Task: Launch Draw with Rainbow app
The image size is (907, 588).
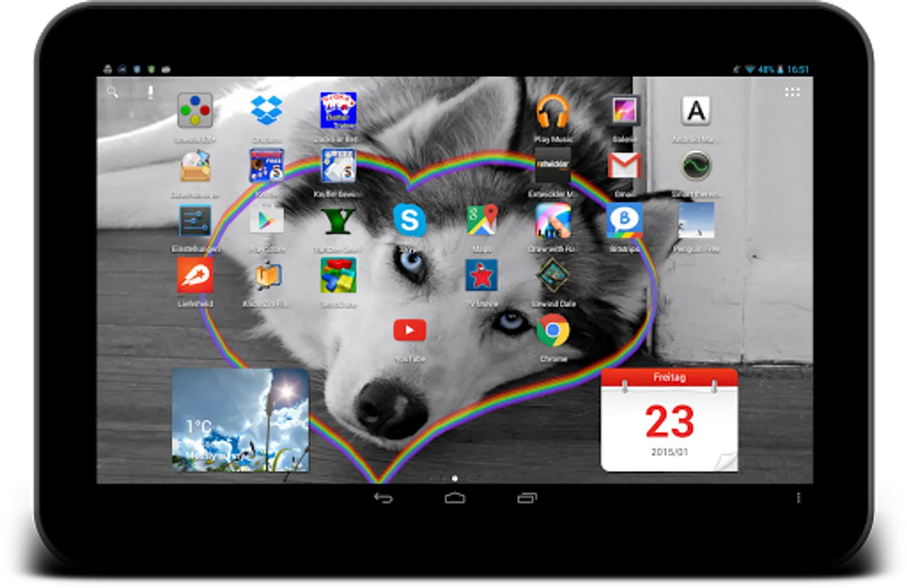Action: (x=553, y=220)
